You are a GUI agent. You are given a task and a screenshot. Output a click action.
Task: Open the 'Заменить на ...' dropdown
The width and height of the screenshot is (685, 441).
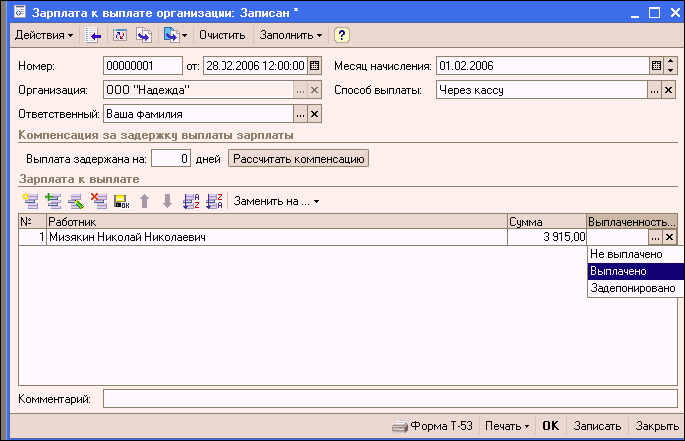pyautogui.click(x=276, y=201)
